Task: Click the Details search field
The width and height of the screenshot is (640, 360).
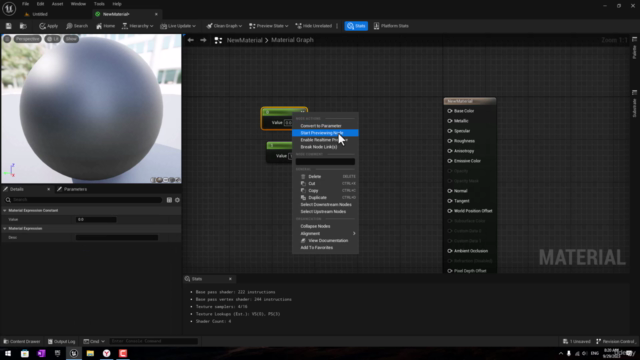Action: point(83,200)
